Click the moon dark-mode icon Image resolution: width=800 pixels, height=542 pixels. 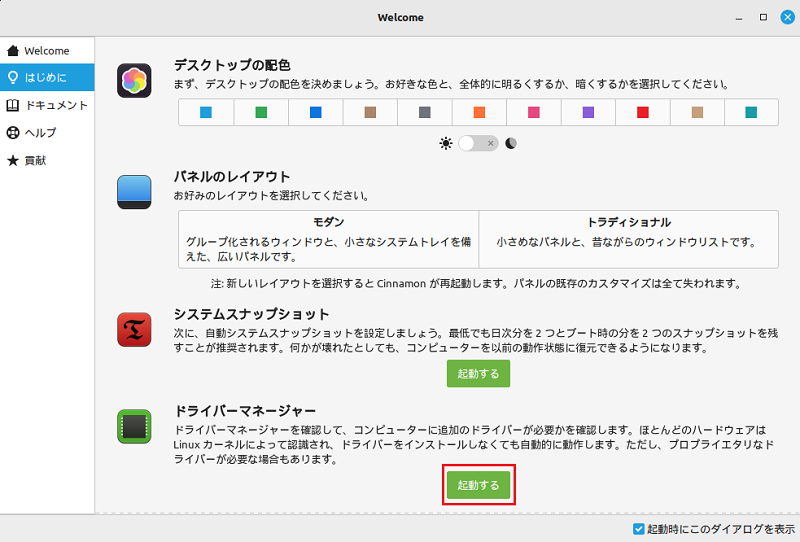[511, 143]
